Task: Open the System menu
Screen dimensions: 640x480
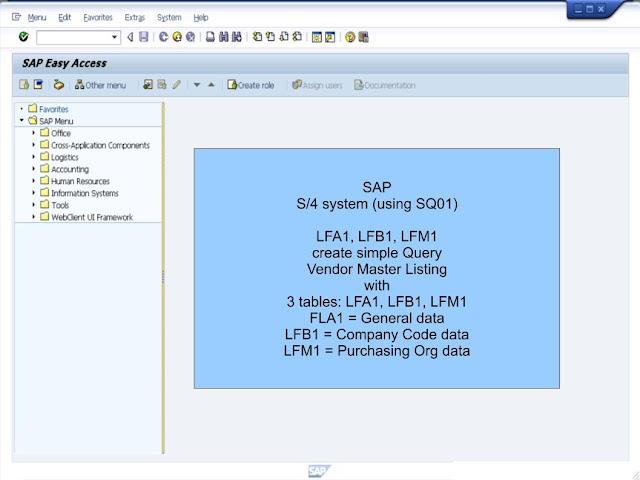Action: [169, 18]
